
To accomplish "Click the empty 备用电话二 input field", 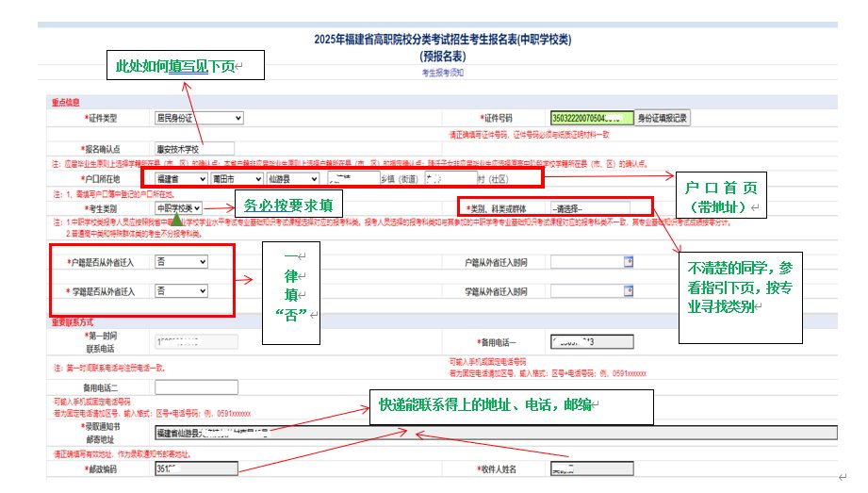I will tap(193, 388).
